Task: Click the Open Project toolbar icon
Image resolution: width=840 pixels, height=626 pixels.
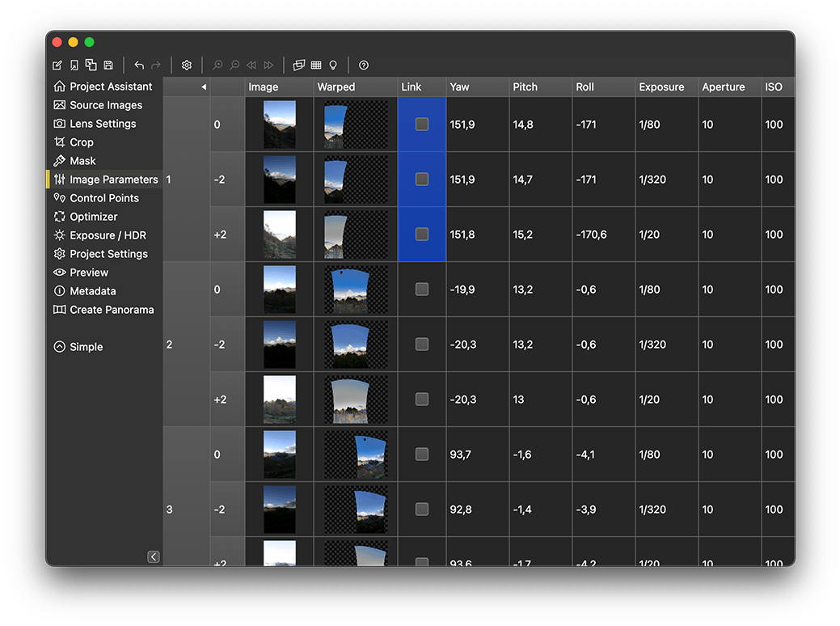Action: [74, 65]
